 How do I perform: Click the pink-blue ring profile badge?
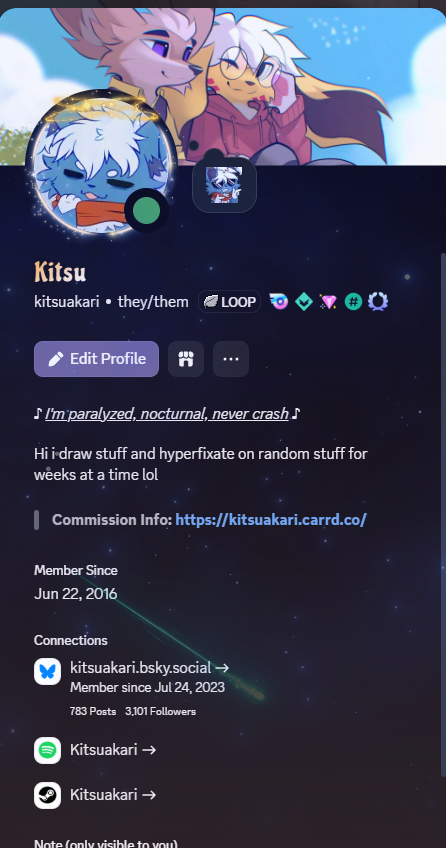(x=278, y=302)
